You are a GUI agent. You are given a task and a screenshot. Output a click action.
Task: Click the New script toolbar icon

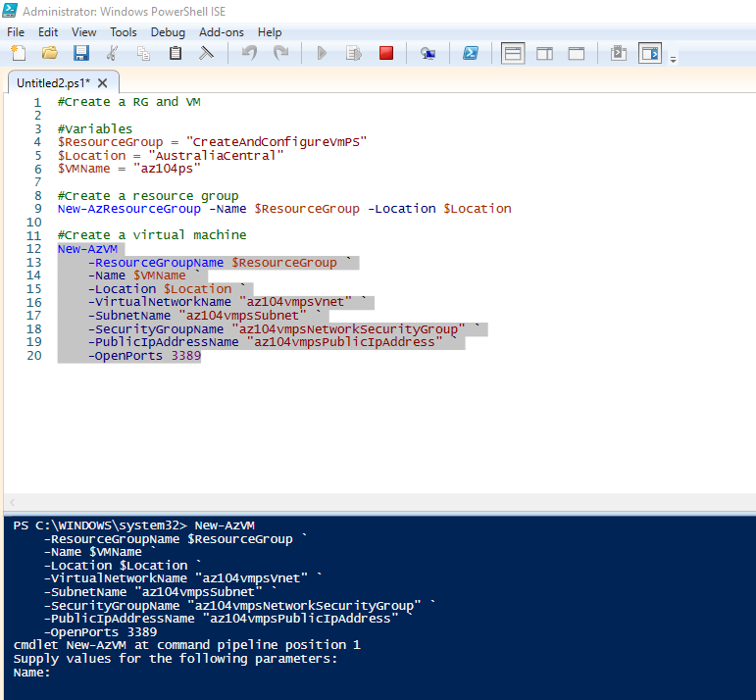(18, 53)
